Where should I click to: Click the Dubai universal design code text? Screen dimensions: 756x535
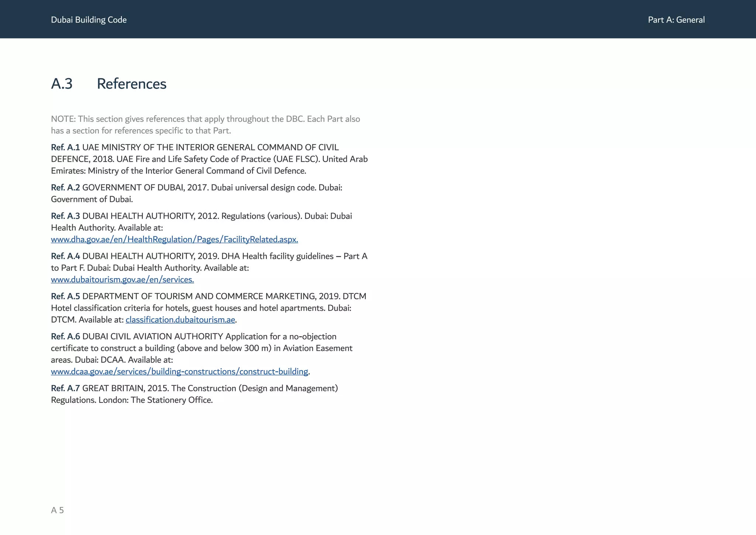(263, 188)
